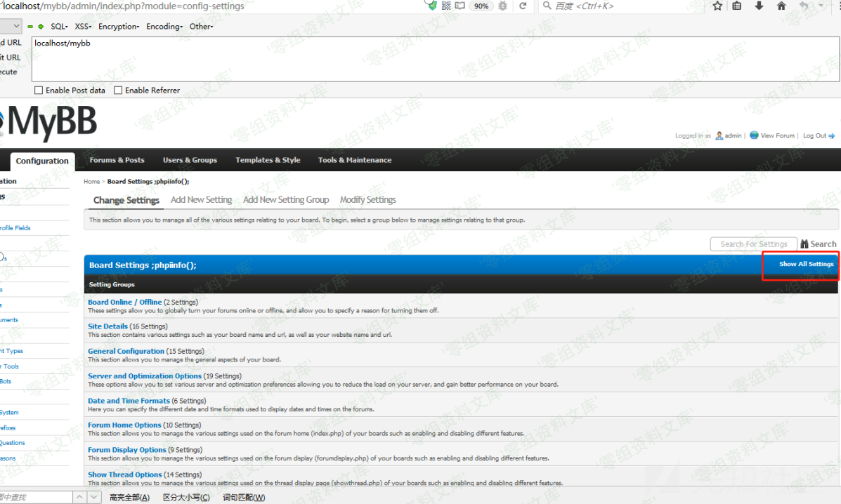Open Site Details settings group

click(107, 326)
